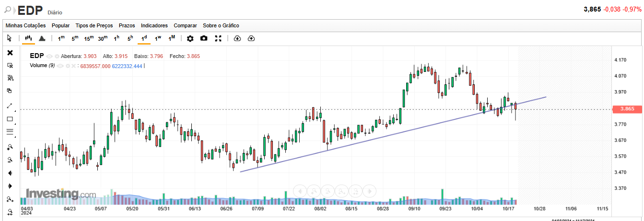Open the Indicadores dropdown menu
This screenshot has width=644, height=221.
154,25
